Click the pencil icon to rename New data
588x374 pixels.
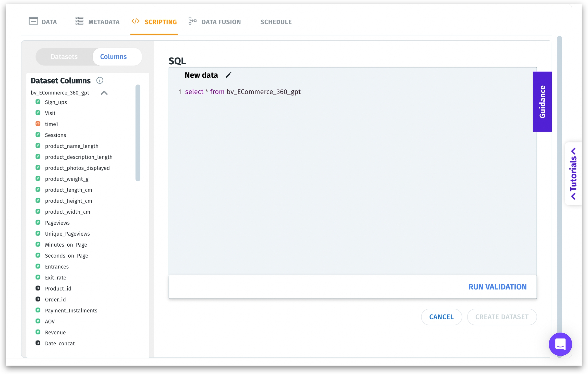pyautogui.click(x=228, y=75)
